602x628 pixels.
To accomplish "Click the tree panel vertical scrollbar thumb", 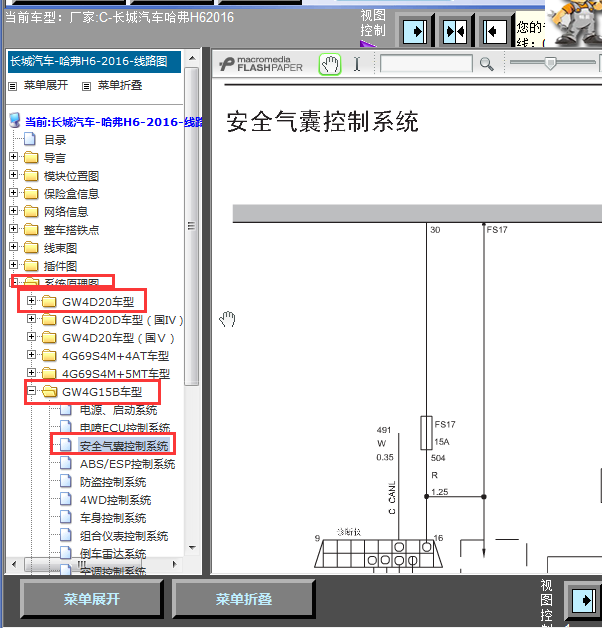I will tap(192, 226).
